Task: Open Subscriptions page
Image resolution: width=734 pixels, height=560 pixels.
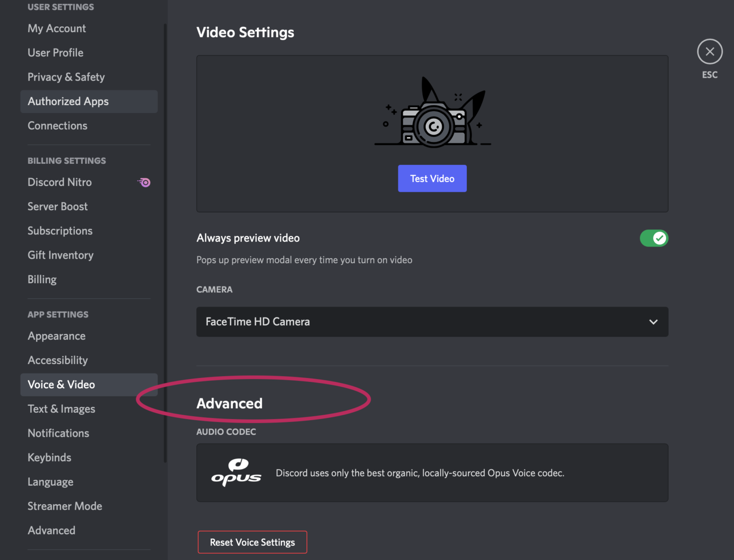Action: (x=89, y=231)
